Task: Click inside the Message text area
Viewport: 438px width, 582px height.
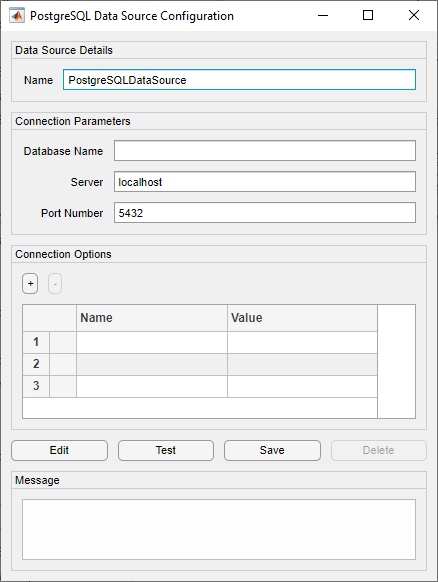Action: (219, 529)
